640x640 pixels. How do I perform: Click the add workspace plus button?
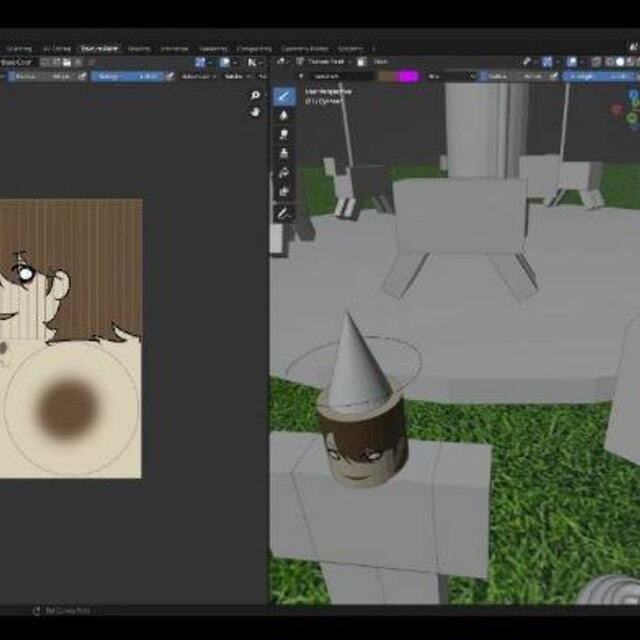pos(373,49)
